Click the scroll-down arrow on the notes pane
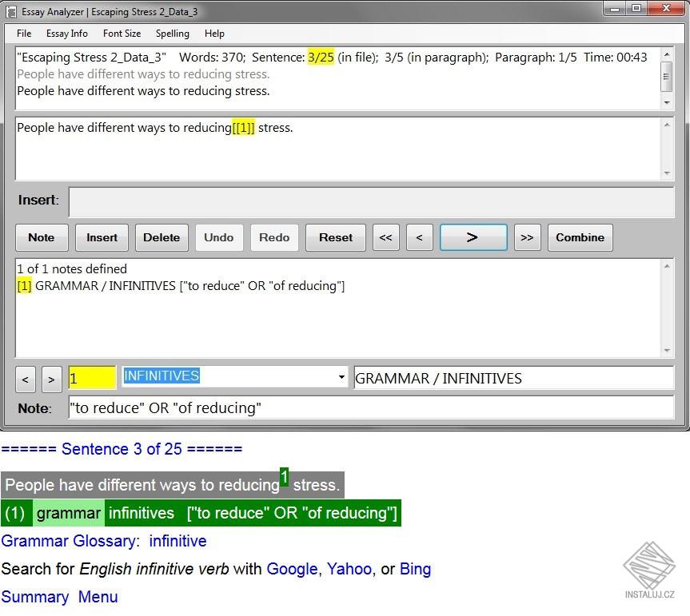The image size is (690, 616). (x=666, y=349)
